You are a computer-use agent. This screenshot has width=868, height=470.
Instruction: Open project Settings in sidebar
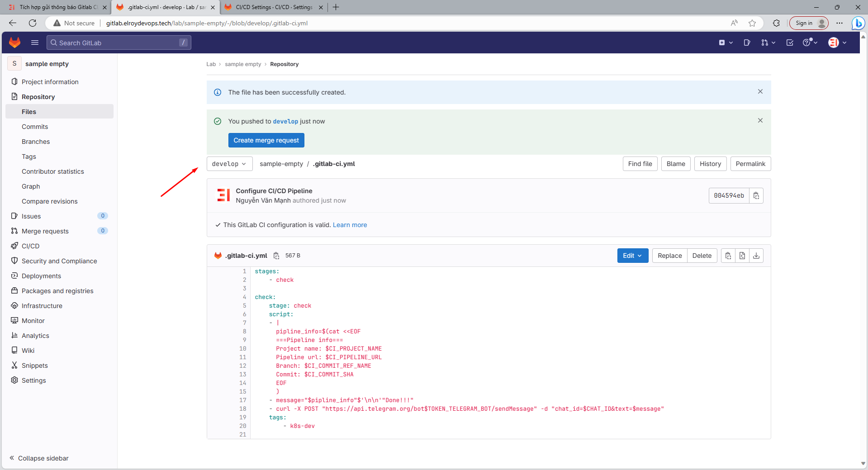[x=59, y=380]
